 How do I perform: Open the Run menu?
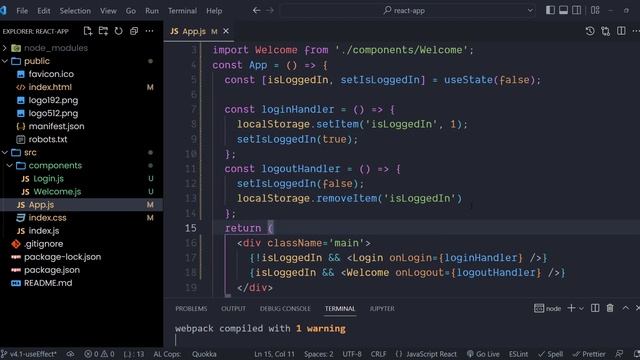[x=152, y=11]
